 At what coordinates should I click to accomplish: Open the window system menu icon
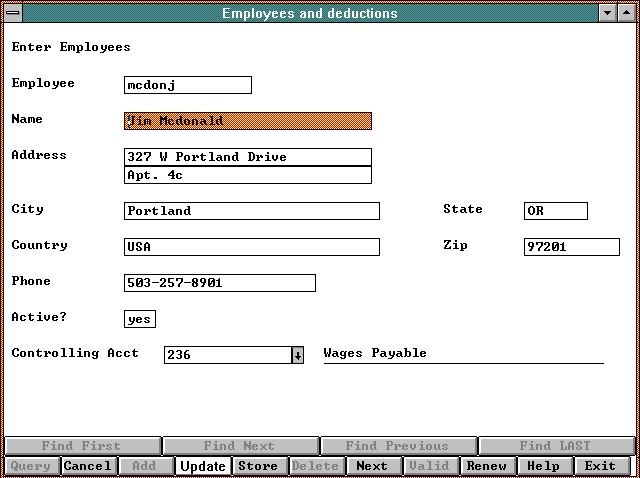click(x=13, y=13)
